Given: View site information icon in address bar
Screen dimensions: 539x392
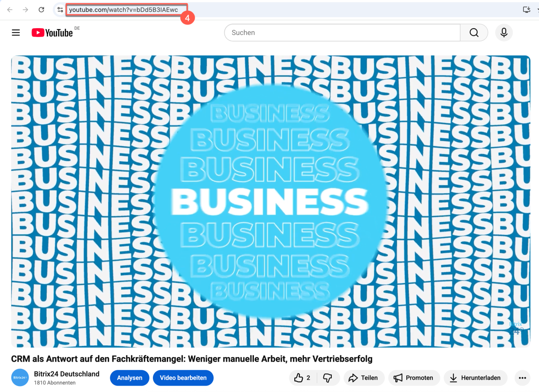Looking at the screenshot, I should coord(60,10).
